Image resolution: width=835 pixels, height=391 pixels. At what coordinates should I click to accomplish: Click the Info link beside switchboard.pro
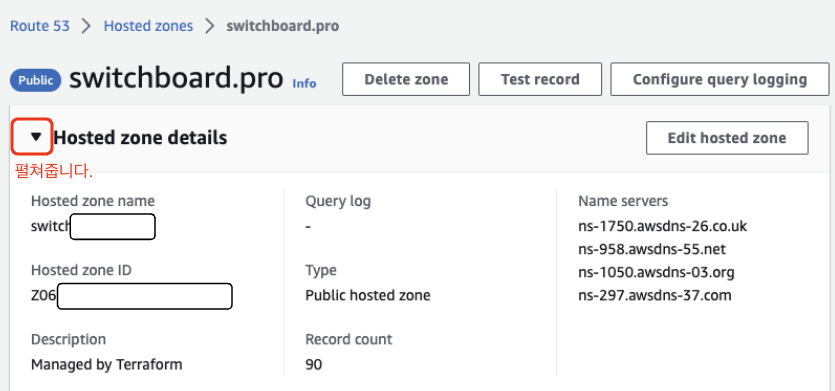coord(304,84)
